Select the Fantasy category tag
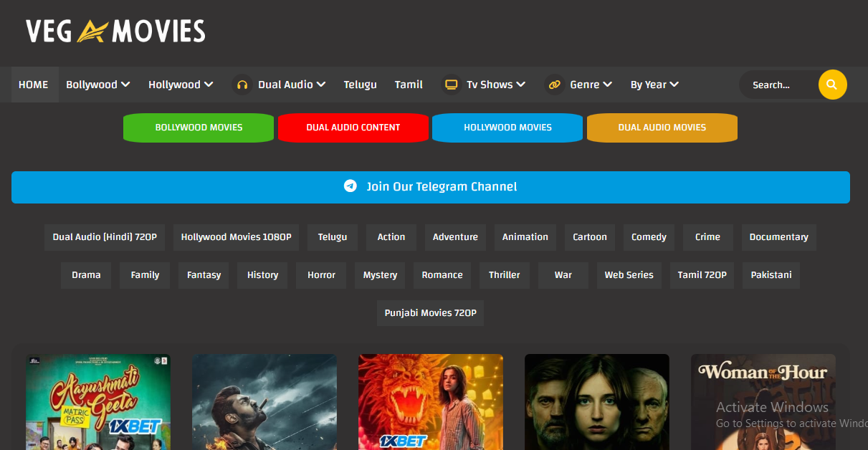The height and width of the screenshot is (450, 868). 204,275
